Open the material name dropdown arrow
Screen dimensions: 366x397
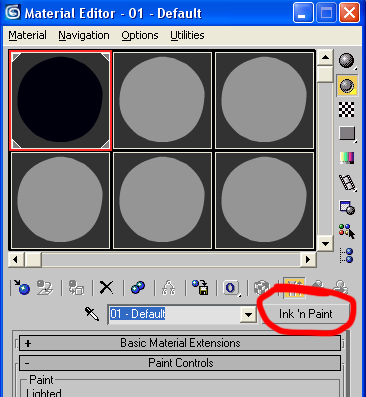[248, 314]
